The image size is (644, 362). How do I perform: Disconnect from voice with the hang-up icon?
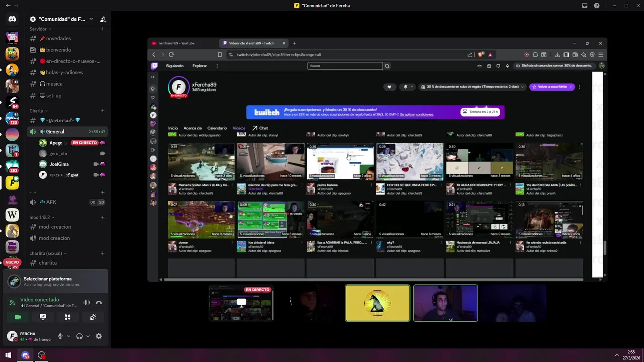click(99, 302)
